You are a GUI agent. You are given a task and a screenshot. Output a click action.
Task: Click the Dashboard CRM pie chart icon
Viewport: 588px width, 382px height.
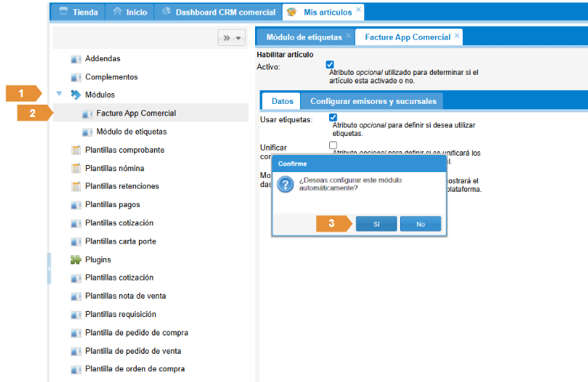click(166, 11)
